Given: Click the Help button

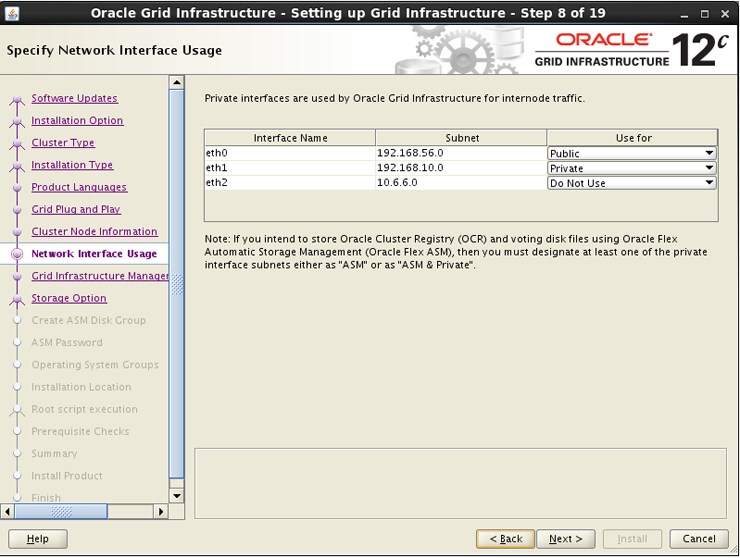Looking at the screenshot, I should (38, 539).
